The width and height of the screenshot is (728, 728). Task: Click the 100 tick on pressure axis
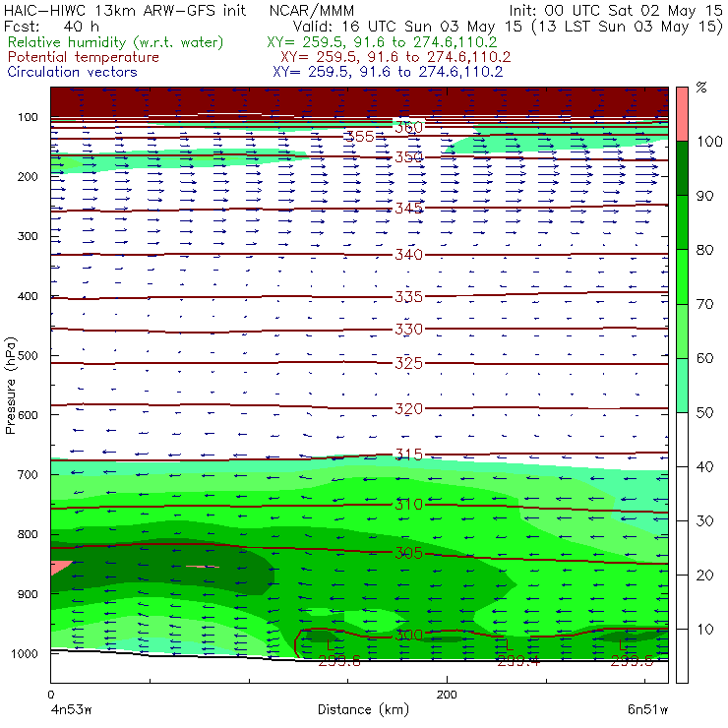tap(28, 117)
